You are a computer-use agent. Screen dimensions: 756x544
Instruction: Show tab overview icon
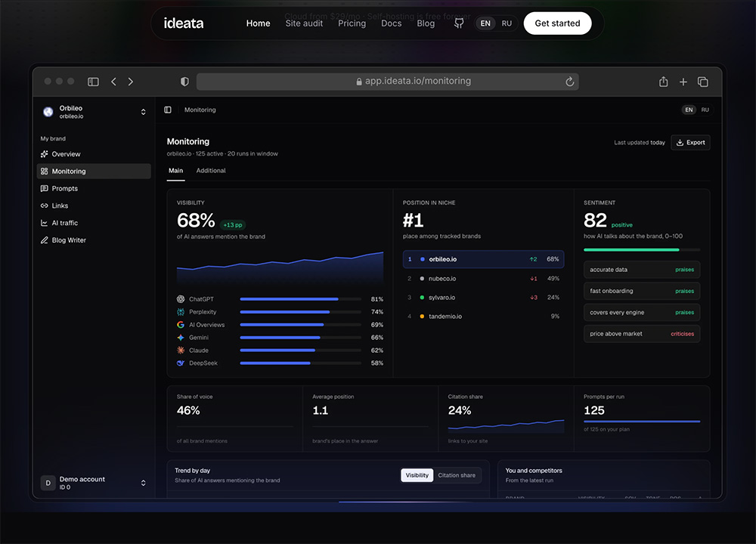click(703, 82)
